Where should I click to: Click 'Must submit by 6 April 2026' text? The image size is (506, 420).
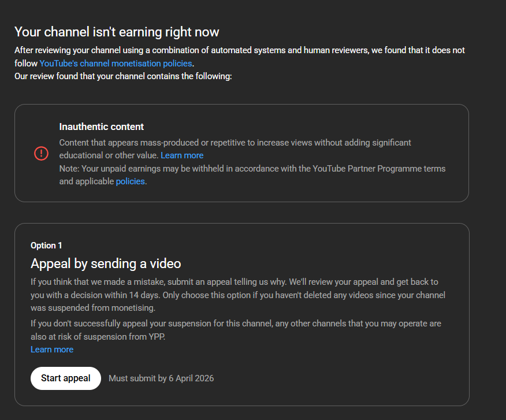click(x=161, y=378)
